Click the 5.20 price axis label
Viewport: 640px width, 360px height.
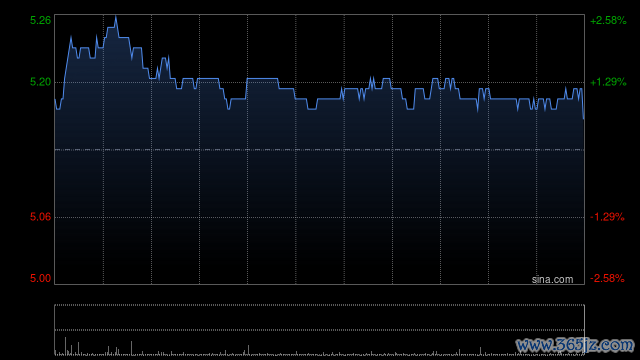40,82
